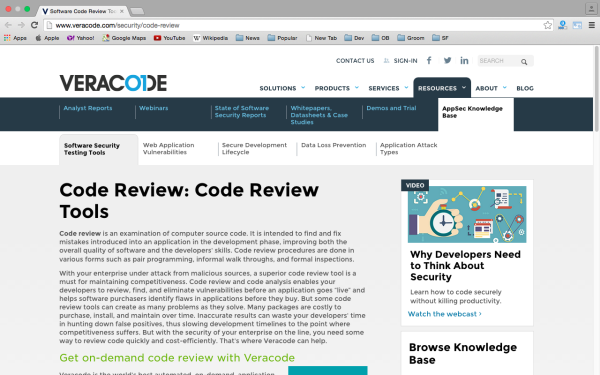The width and height of the screenshot is (600, 375).
Task: Click the Contact Us link
Action: click(x=355, y=61)
